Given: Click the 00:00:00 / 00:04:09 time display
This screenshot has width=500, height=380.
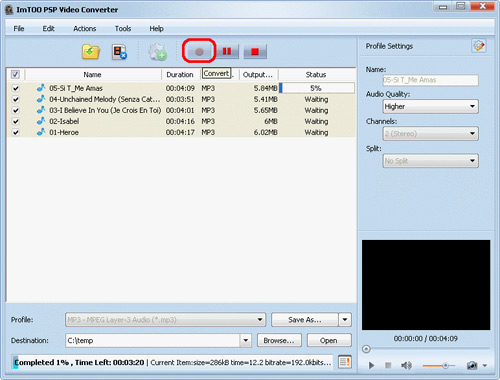Looking at the screenshot, I should pyautogui.click(x=426, y=339).
